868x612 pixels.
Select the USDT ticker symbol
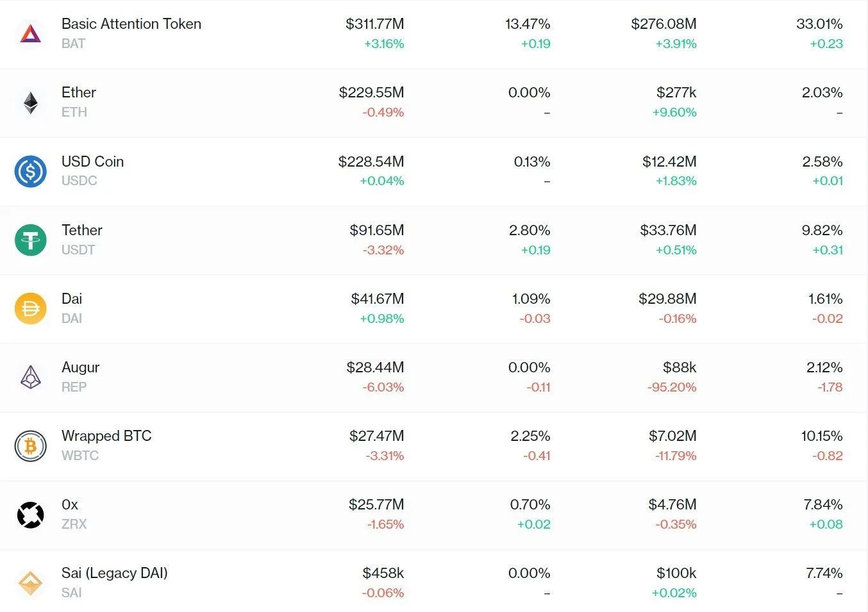(x=78, y=250)
